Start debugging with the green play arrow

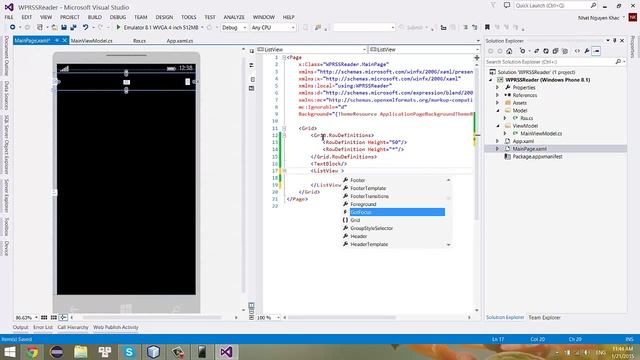click(118, 27)
